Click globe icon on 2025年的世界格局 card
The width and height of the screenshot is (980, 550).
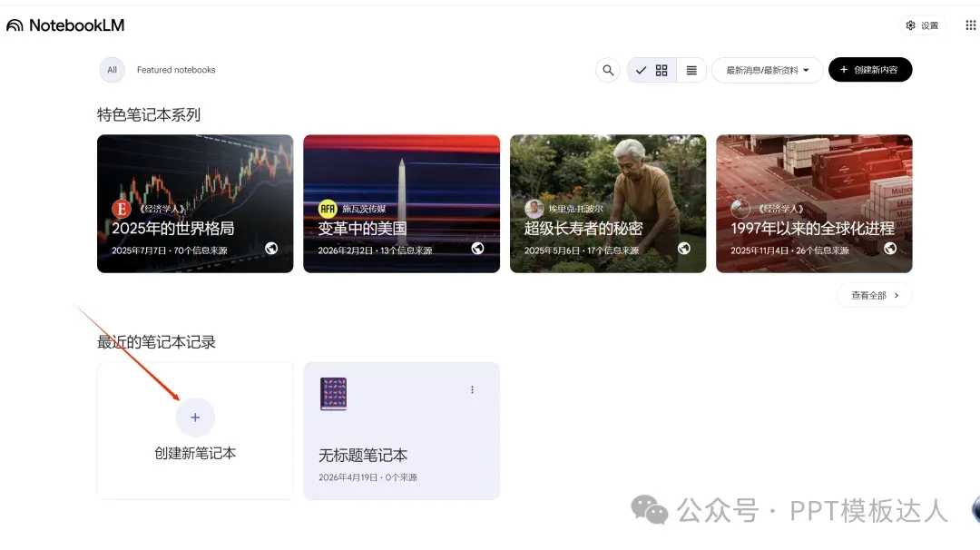[x=271, y=249]
